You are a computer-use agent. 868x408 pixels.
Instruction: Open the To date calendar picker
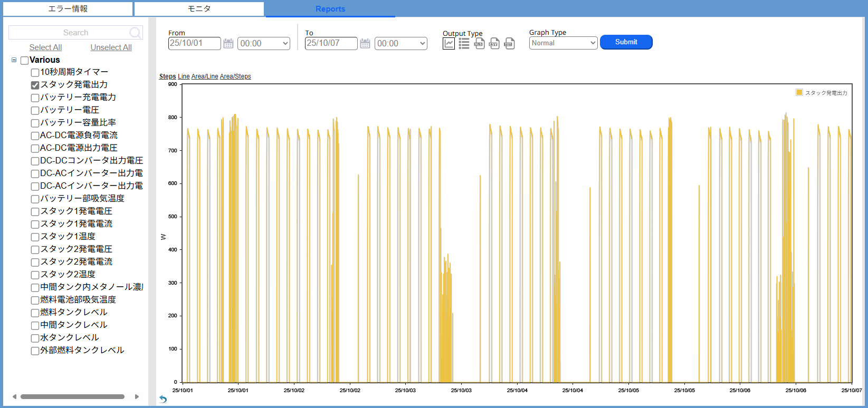[x=365, y=44]
